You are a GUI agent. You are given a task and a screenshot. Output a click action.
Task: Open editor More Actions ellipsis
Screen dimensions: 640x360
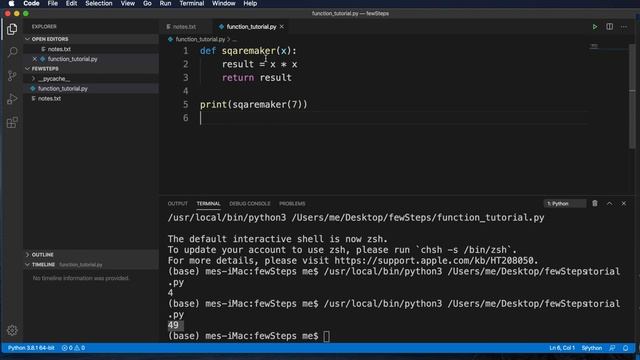[624, 27]
